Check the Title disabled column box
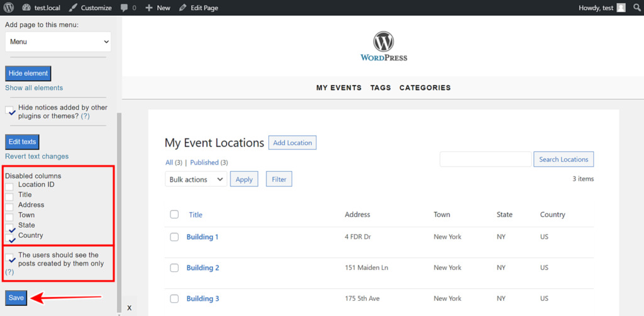This screenshot has width=644, height=316. (9, 197)
